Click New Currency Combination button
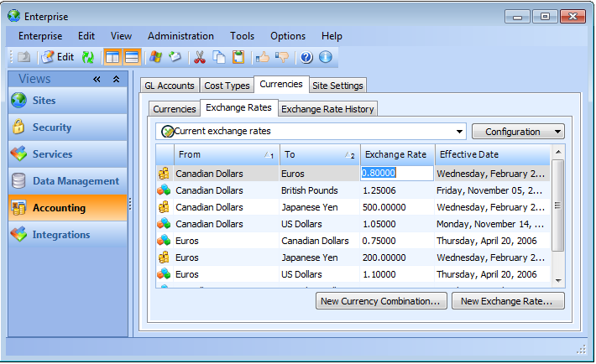The height and width of the screenshot is (364, 596). 380,301
